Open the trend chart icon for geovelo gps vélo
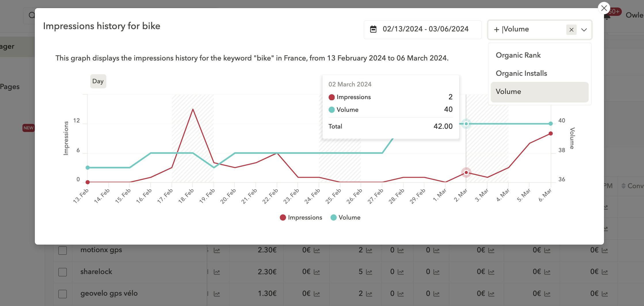The image size is (644, 306). pyautogui.click(x=217, y=294)
